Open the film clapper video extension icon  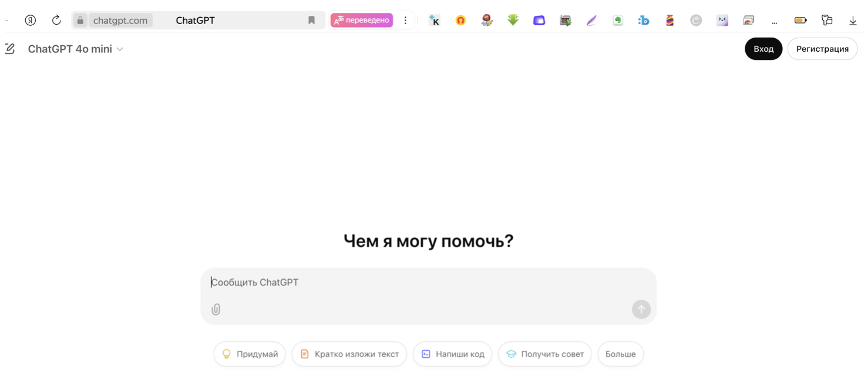[x=566, y=21]
